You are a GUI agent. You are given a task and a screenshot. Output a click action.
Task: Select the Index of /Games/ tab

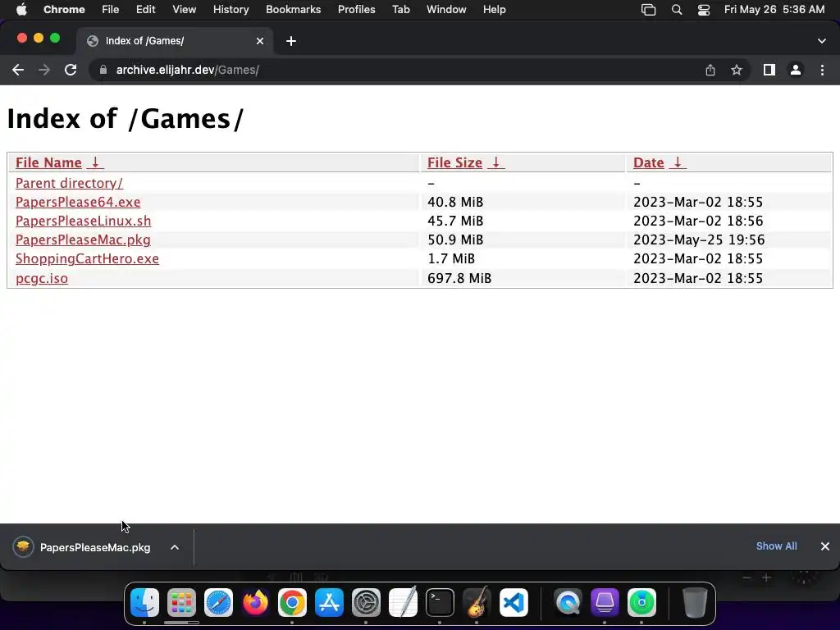(x=174, y=41)
